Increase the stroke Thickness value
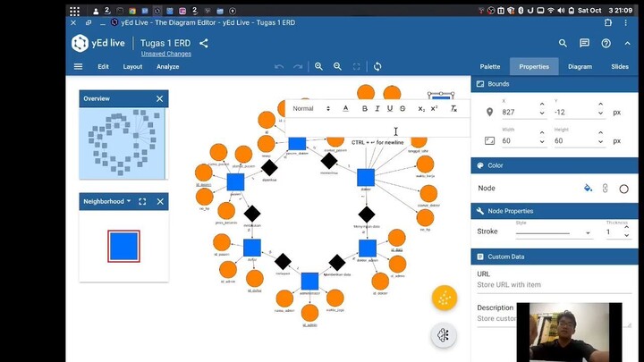Image resolution: width=644 pixels, height=362 pixels. (x=627, y=227)
